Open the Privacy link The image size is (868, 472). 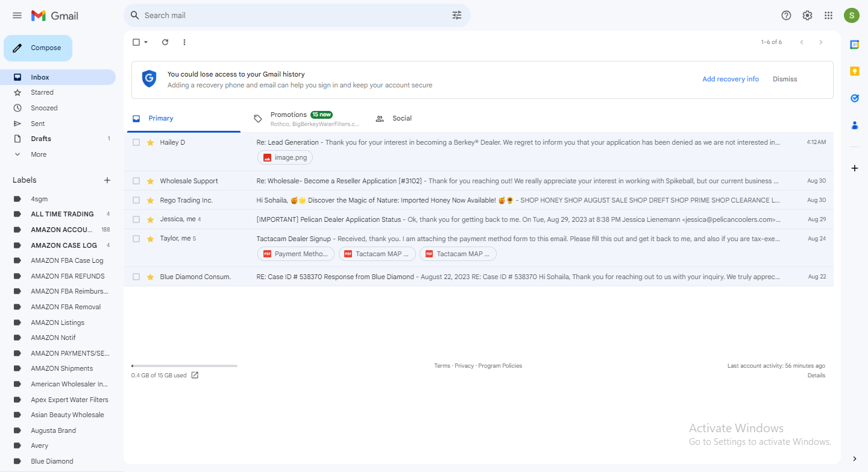(x=464, y=366)
